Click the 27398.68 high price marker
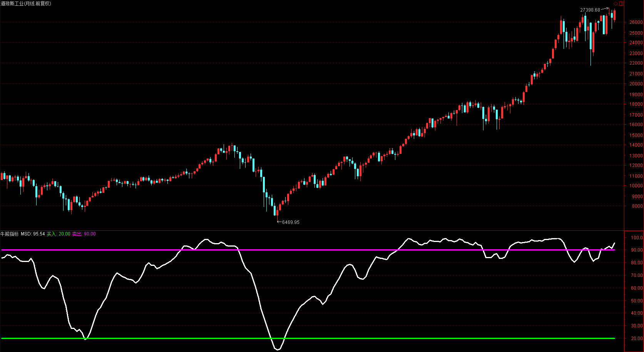Viewport: 644px width, 352px height. 590,10
